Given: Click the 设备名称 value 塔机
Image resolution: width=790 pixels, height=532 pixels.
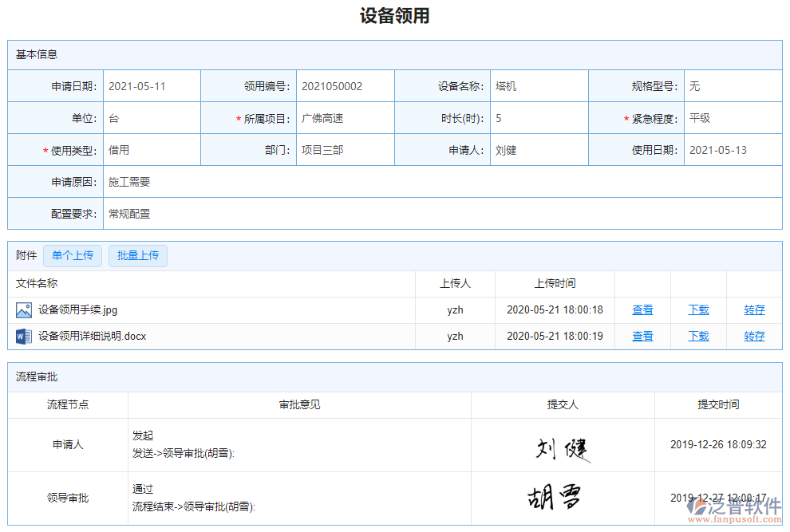Looking at the screenshot, I should pyautogui.click(x=506, y=85).
